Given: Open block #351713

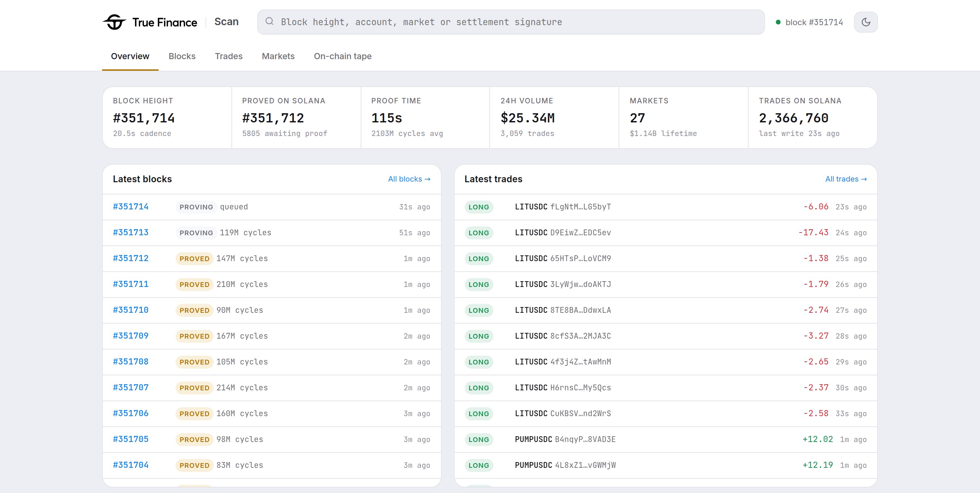Looking at the screenshot, I should 130,233.
